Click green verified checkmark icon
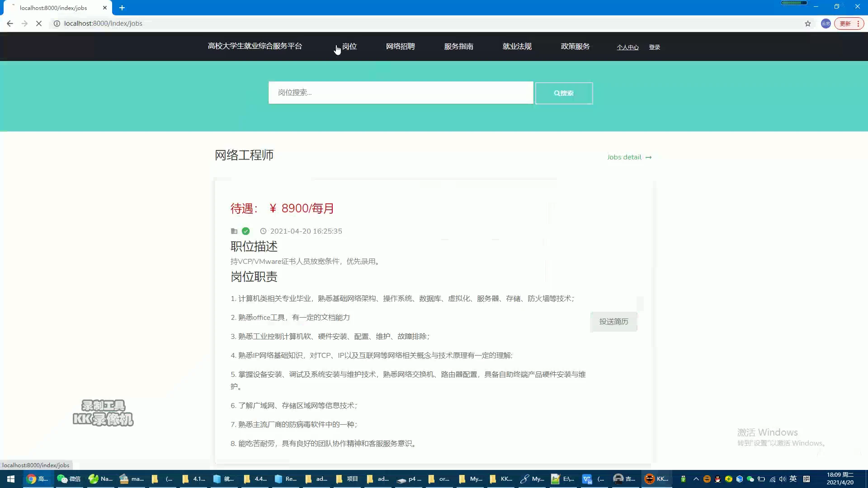The width and height of the screenshot is (868, 488). pos(245,231)
